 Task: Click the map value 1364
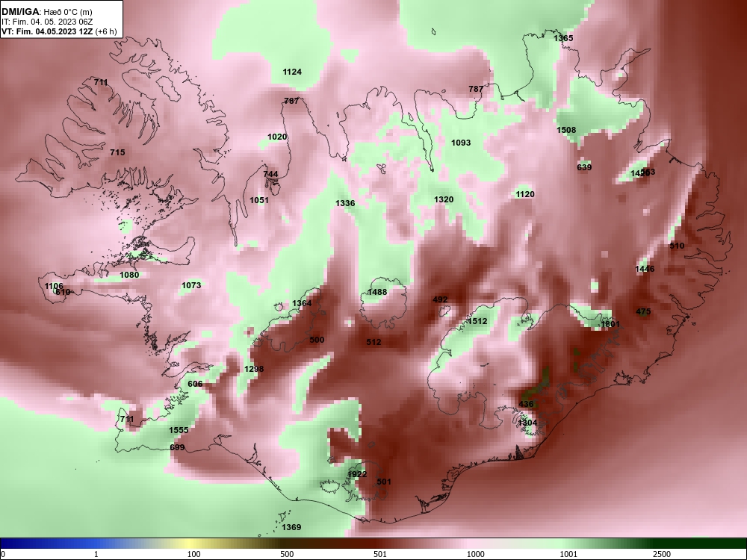point(302,303)
